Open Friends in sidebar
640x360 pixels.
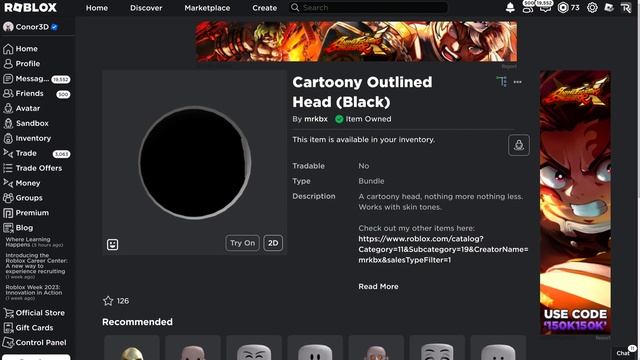pyautogui.click(x=36, y=93)
